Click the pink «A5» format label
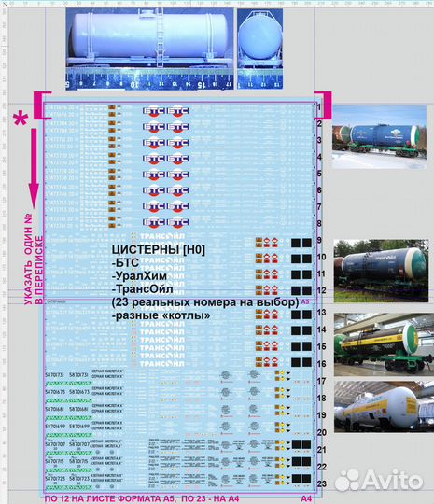434x504 pixels. [x=305, y=301]
